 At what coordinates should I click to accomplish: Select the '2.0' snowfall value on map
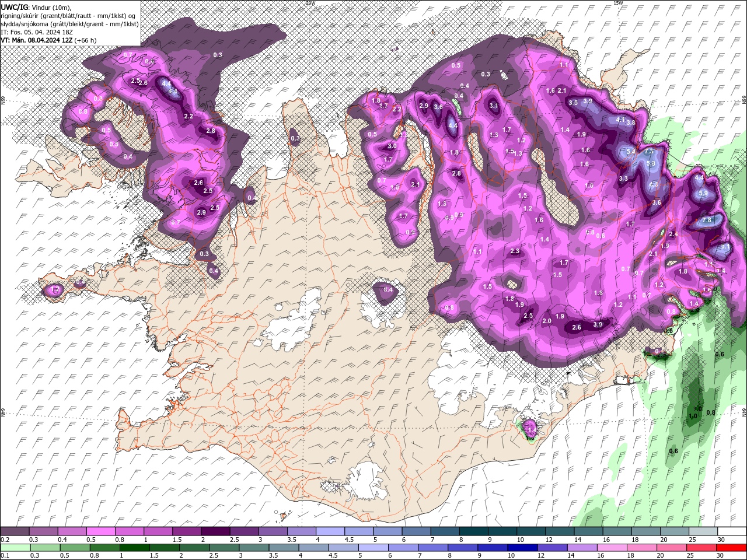coord(547,321)
